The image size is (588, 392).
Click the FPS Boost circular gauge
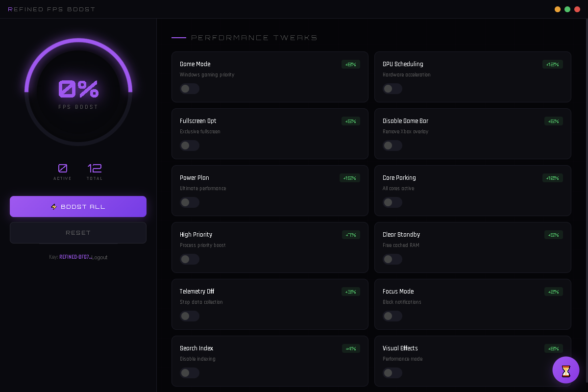tap(78, 92)
